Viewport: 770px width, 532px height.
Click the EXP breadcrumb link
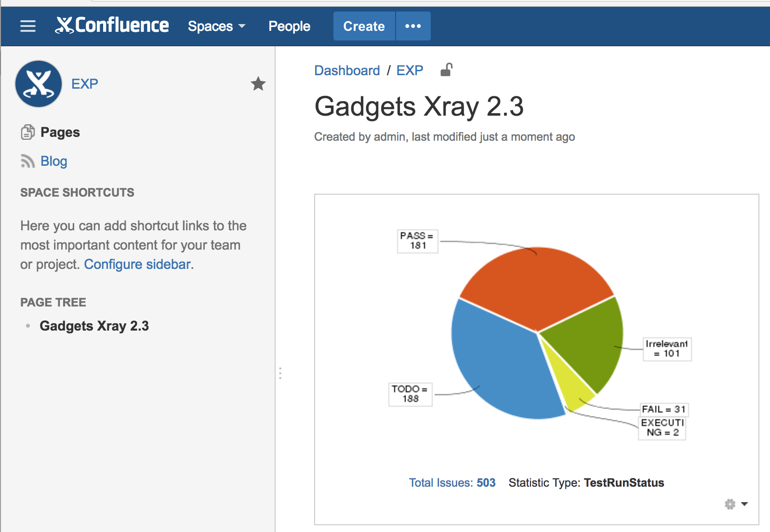(x=410, y=70)
